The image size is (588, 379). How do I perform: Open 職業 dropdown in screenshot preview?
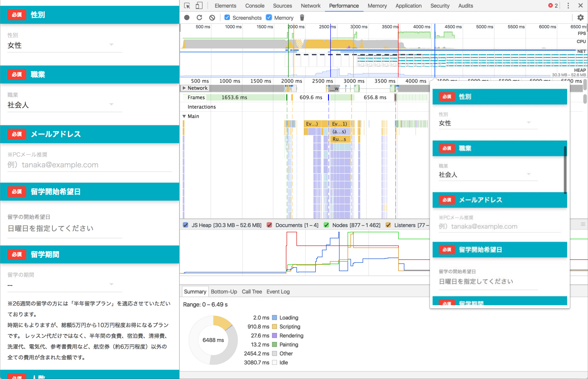[488, 175]
